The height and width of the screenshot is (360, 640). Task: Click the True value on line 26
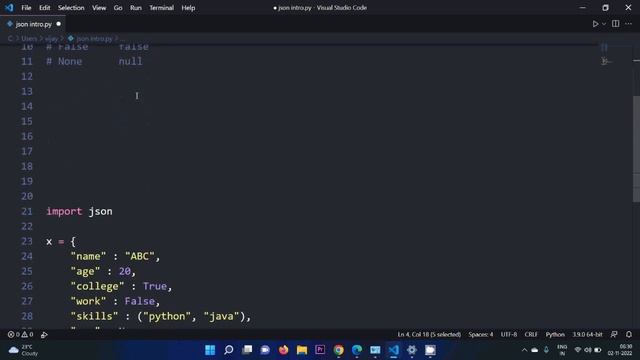(x=155, y=286)
